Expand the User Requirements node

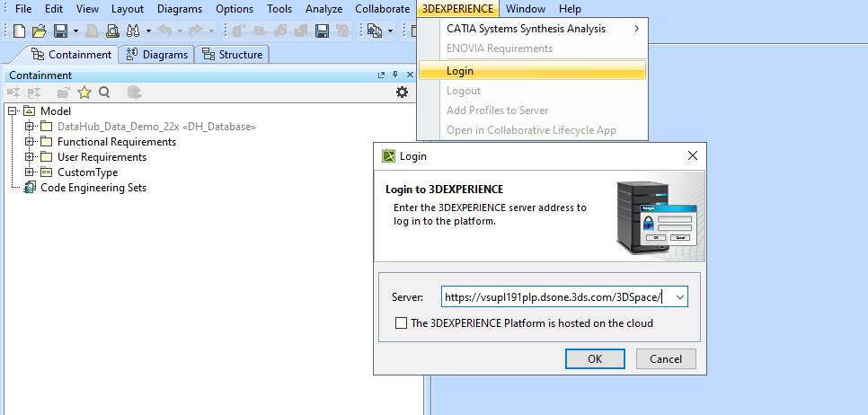click(x=30, y=157)
